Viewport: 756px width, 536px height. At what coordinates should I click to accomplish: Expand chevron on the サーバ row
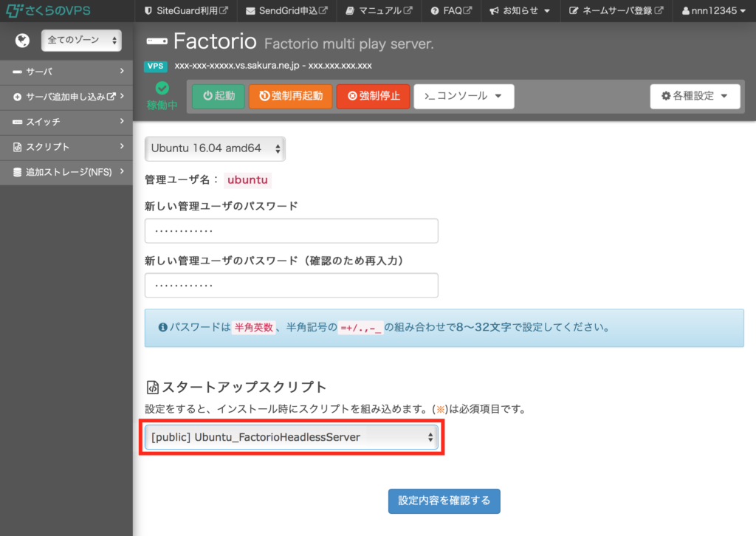122,71
